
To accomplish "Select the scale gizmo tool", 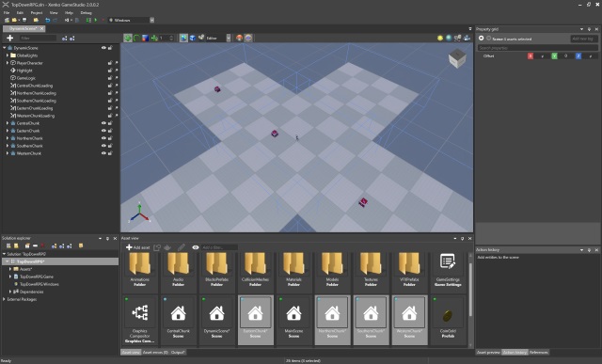I will (x=145, y=38).
